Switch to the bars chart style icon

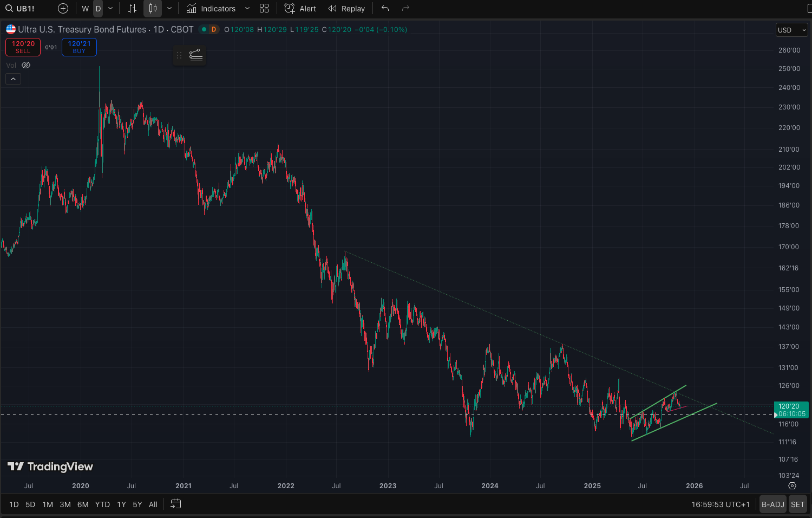tap(132, 9)
